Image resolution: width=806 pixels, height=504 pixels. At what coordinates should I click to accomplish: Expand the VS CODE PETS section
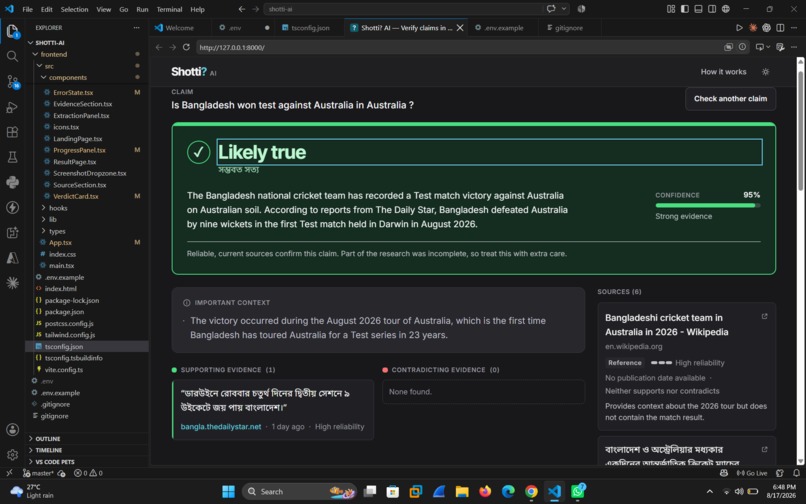[x=86, y=462]
